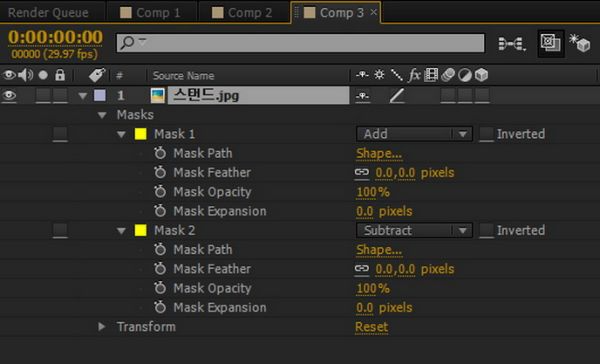Toggle quality switch on 스펀드.jpg layer

pos(397,96)
